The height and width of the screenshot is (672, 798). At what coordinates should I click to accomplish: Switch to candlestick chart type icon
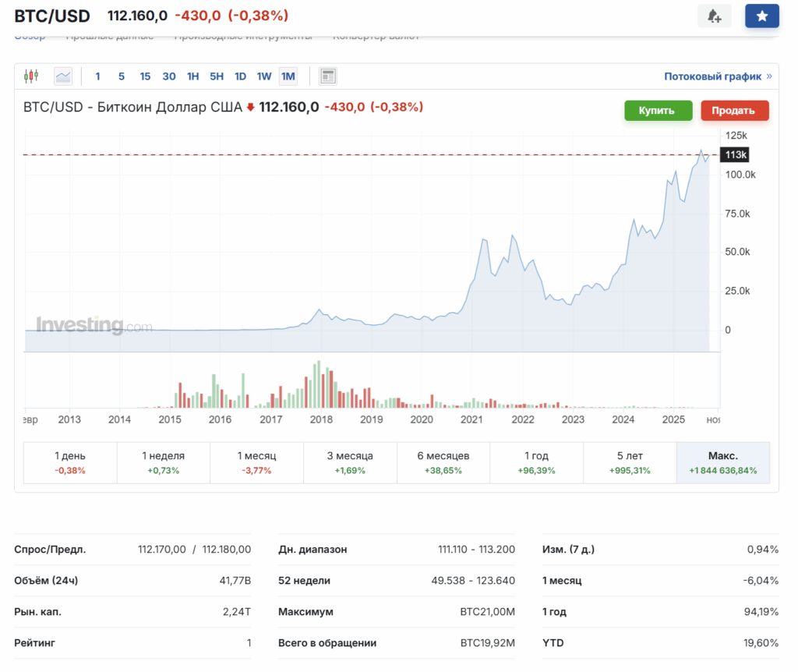[x=31, y=76]
